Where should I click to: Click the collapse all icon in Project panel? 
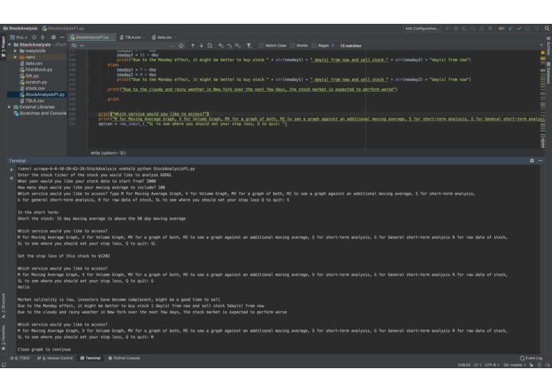coord(43,37)
